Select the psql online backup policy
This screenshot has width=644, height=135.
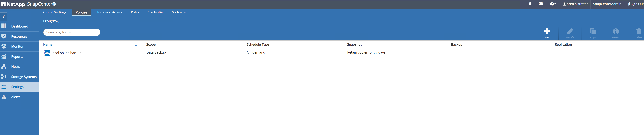(x=67, y=53)
